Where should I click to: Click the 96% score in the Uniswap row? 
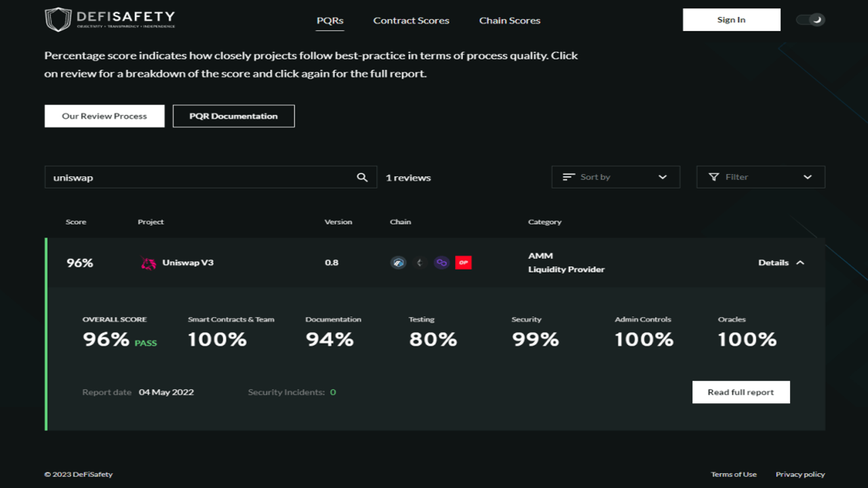80,263
